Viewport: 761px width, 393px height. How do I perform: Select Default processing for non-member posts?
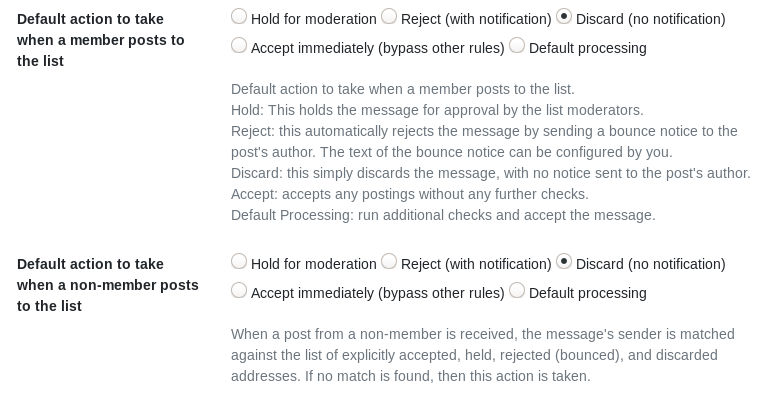(517, 291)
